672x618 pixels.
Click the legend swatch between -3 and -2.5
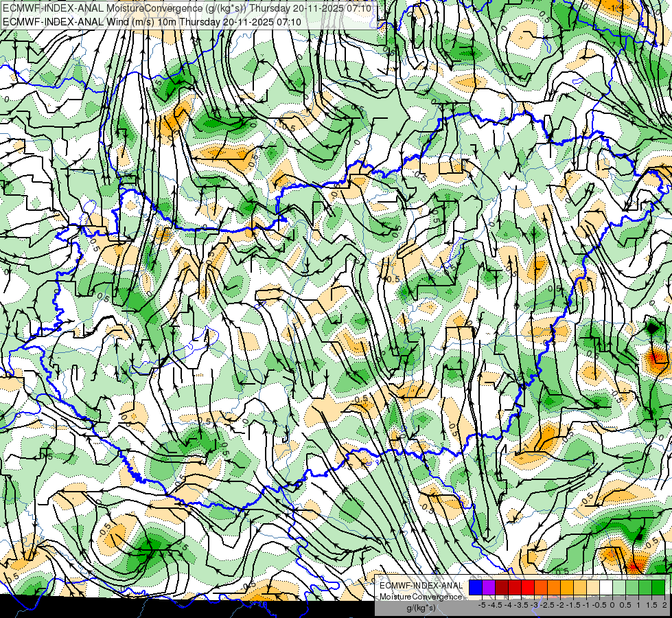pos(541,588)
